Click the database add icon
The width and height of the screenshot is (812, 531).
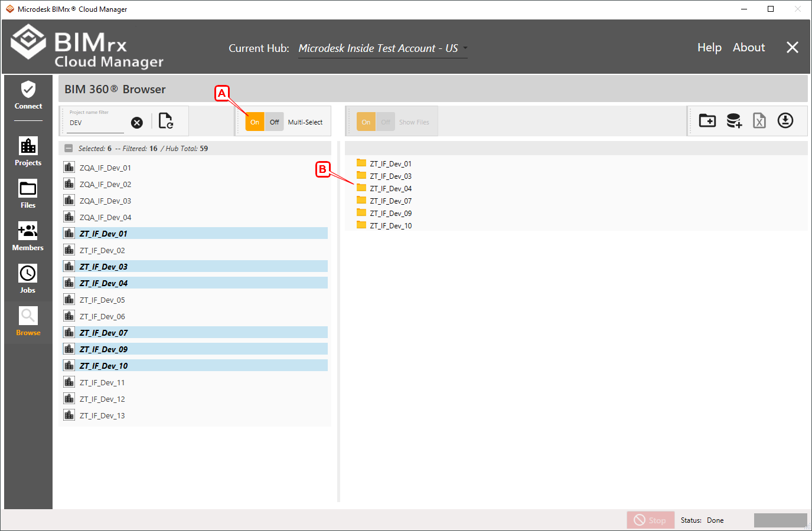(x=734, y=121)
